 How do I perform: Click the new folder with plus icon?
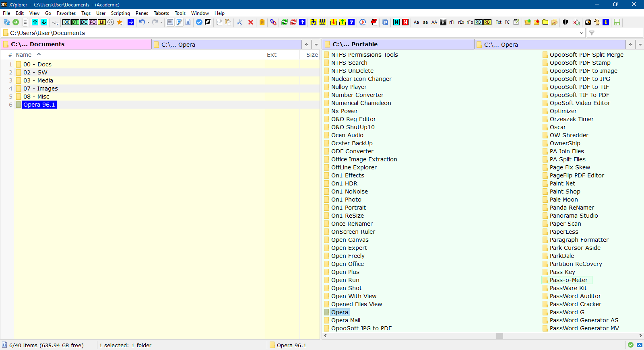coord(528,22)
